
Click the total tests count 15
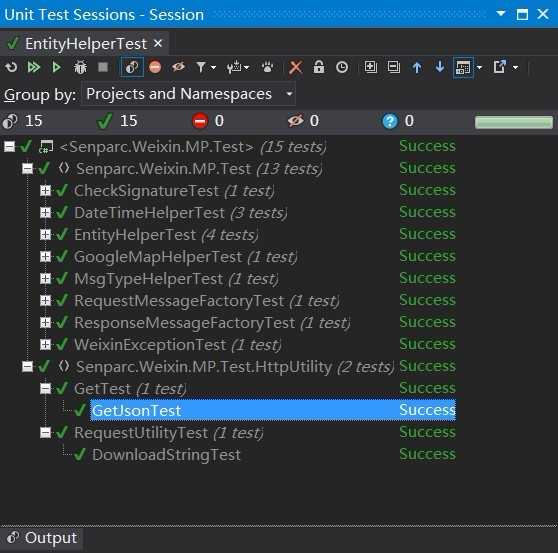pyautogui.click(x=34, y=121)
